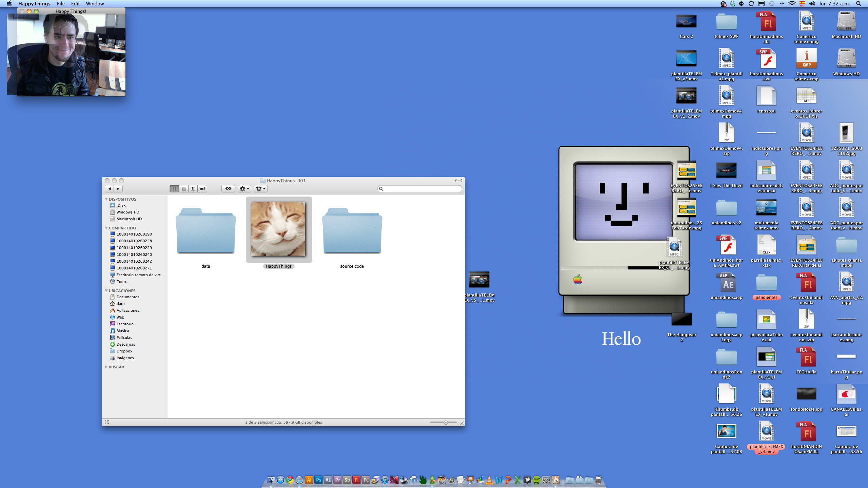Adjust the icon size slider
The height and width of the screenshot is (488, 868).
coord(446,423)
